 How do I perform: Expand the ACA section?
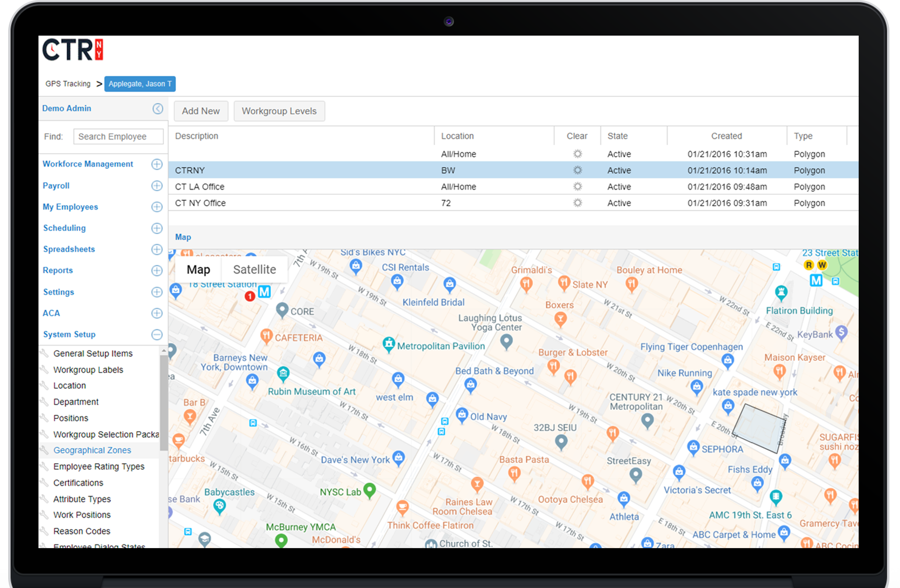tap(157, 313)
